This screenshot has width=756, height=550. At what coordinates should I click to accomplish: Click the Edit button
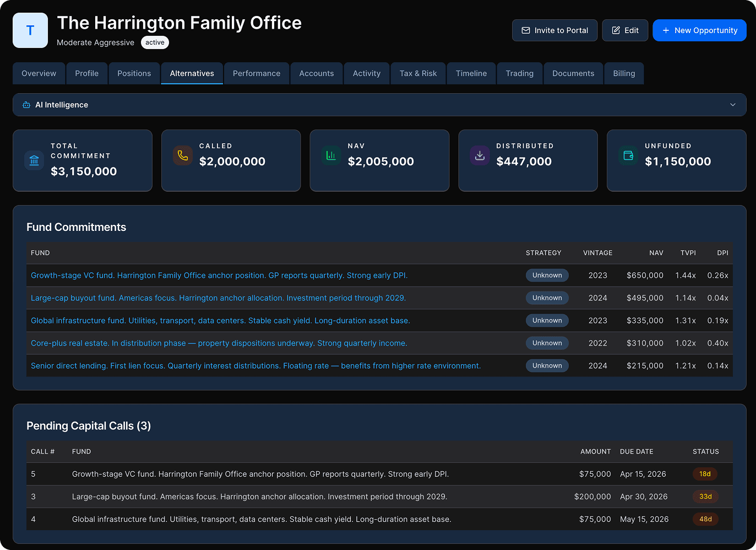coord(625,30)
